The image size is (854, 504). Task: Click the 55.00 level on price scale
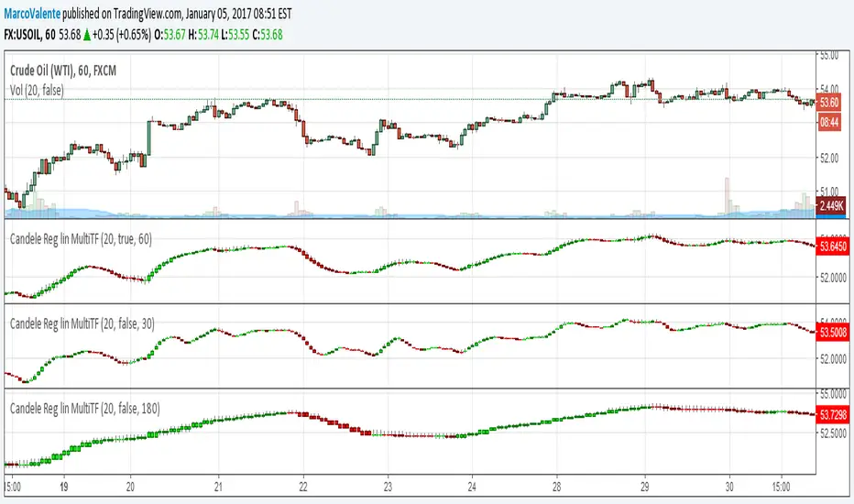pos(828,56)
